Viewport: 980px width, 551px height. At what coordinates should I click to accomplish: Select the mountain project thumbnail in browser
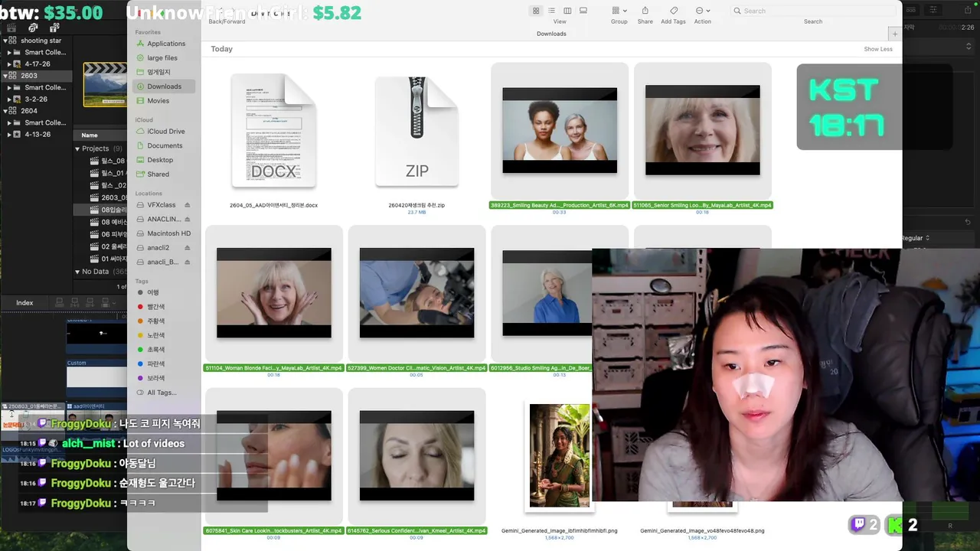[106, 84]
